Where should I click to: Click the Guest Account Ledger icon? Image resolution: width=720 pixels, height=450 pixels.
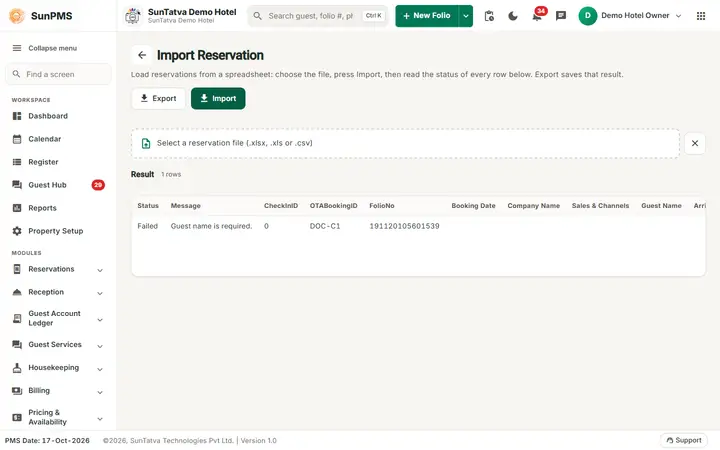pos(17,318)
